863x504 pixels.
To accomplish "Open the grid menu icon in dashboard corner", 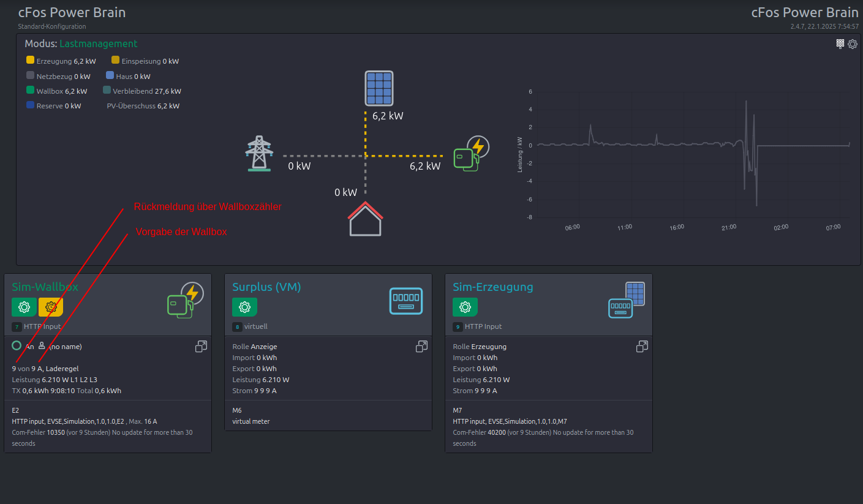I will click(x=840, y=43).
